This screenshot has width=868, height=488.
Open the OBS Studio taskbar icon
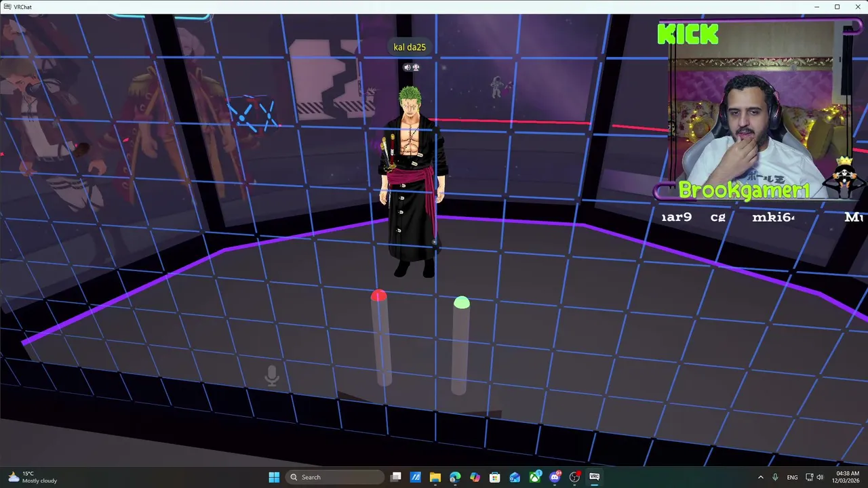click(x=574, y=477)
